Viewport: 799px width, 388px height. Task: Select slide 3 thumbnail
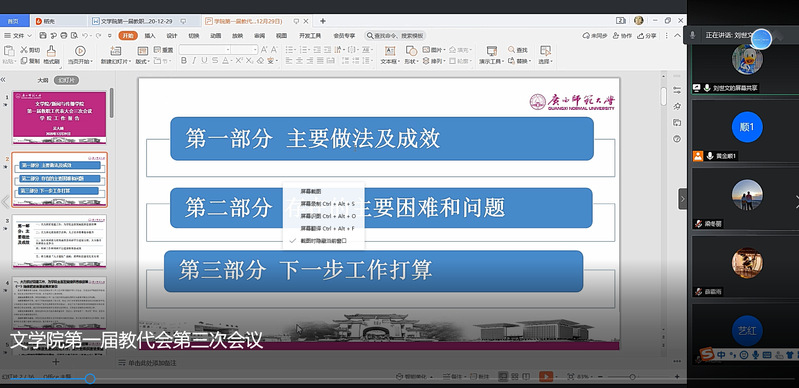(x=59, y=241)
